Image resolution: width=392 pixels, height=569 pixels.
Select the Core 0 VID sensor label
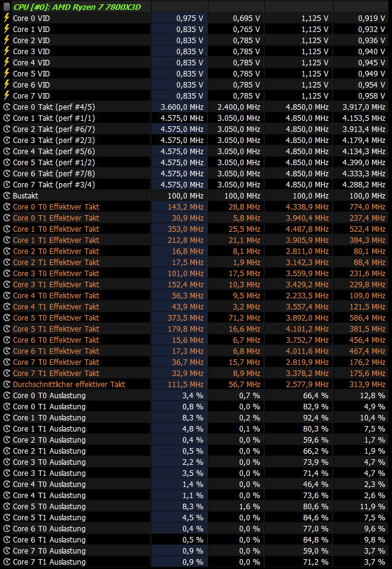(31, 18)
